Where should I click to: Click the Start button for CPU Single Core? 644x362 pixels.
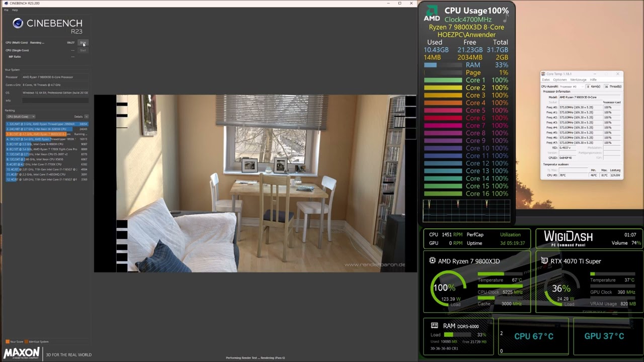point(83,50)
